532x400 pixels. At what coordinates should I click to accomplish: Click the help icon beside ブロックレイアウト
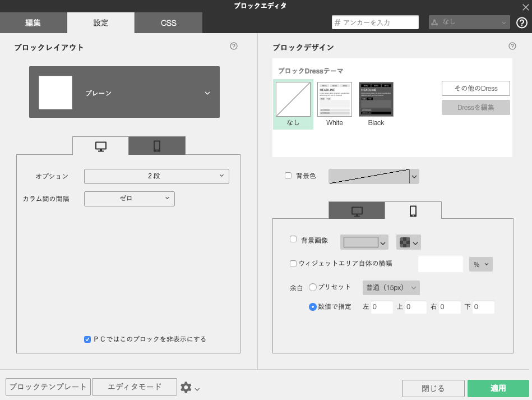click(x=233, y=47)
